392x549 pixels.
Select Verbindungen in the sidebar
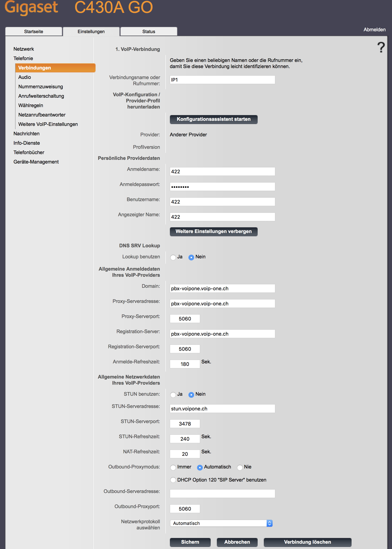55,68
